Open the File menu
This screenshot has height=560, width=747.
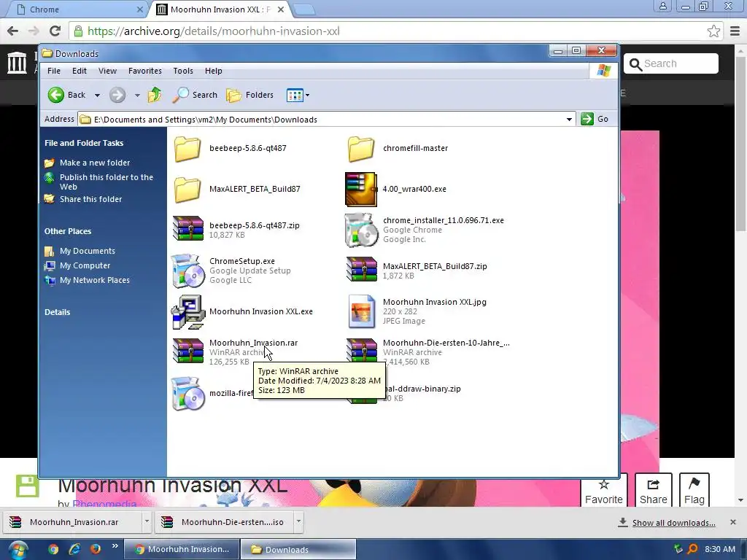(x=54, y=71)
